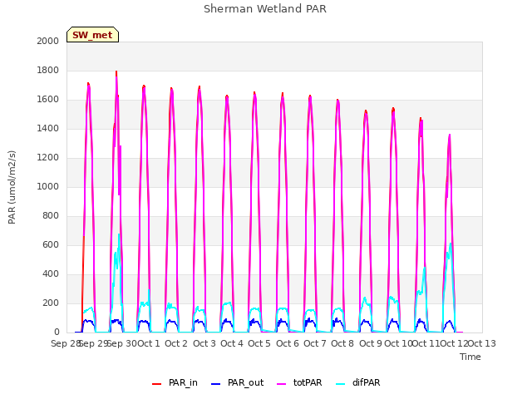Click the difPAR spike on Oct 12
532x399 pixels.
tap(451, 244)
